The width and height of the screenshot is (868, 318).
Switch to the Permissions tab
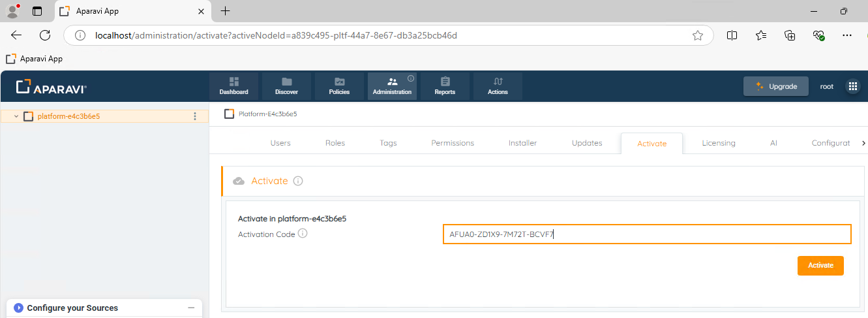point(453,143)
